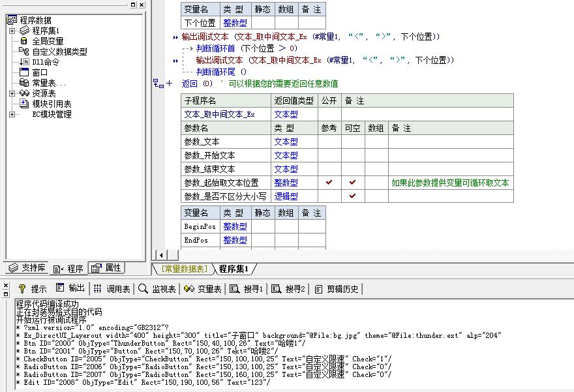Click 静态 cell for 下个位置 variable

click(x=262, y=23)
